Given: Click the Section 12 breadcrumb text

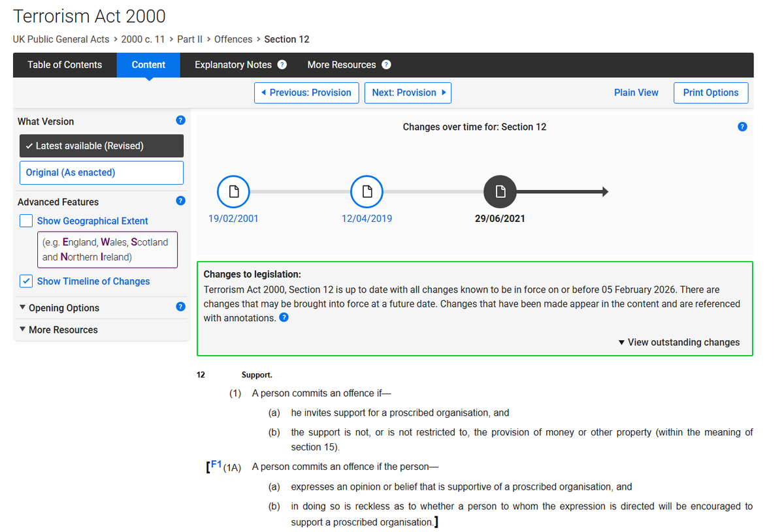Looking at the screenshot, I should click(x=287, y=39).
